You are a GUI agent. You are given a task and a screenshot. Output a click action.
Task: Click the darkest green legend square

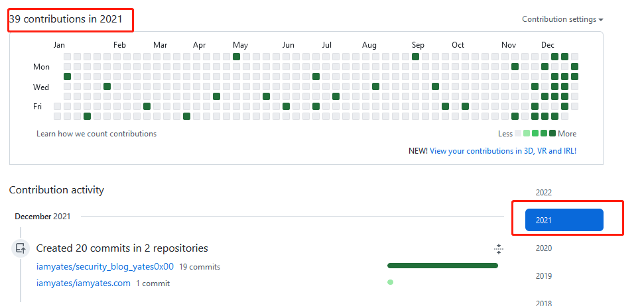point(552,133)
